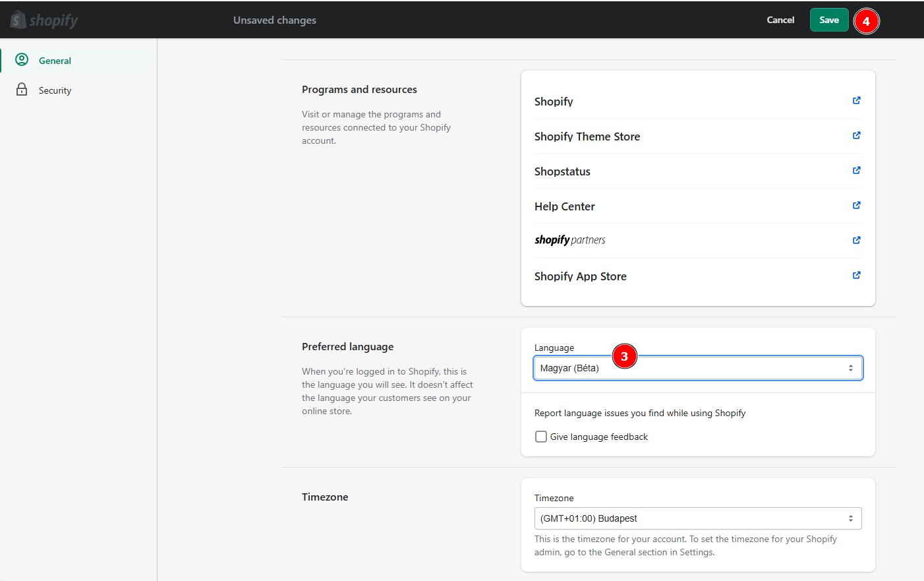This screenshot has height=581, width=924.
Task: Open external link icon for Shopify
Action: click(856, 100)
